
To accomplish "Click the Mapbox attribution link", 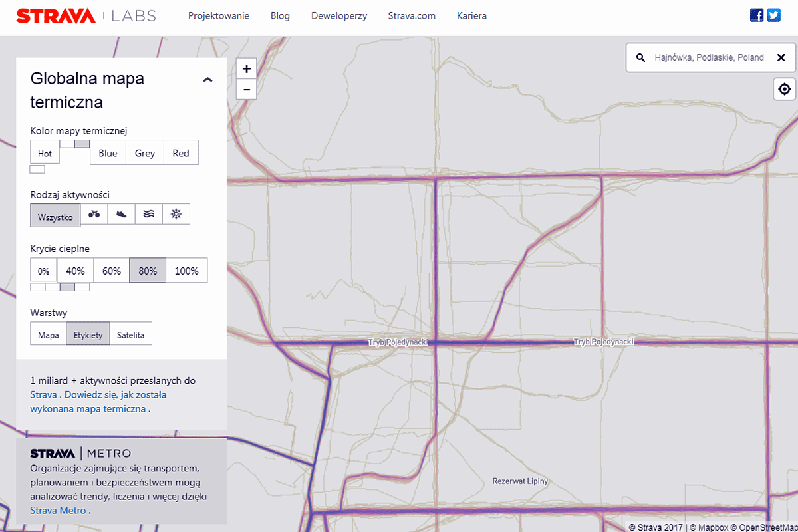I will [x=710, y=527].
